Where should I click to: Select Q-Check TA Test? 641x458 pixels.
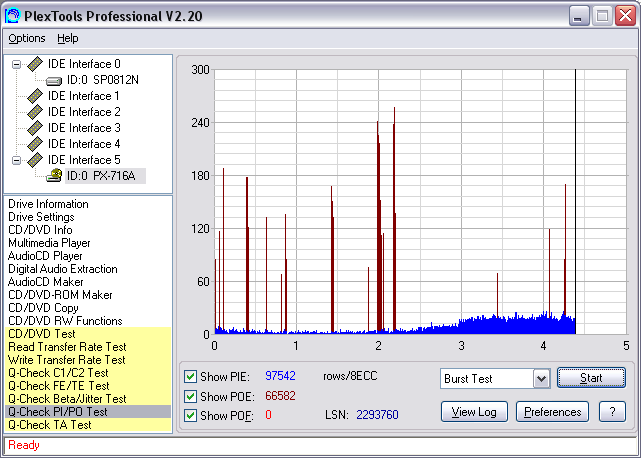point(88,425)
